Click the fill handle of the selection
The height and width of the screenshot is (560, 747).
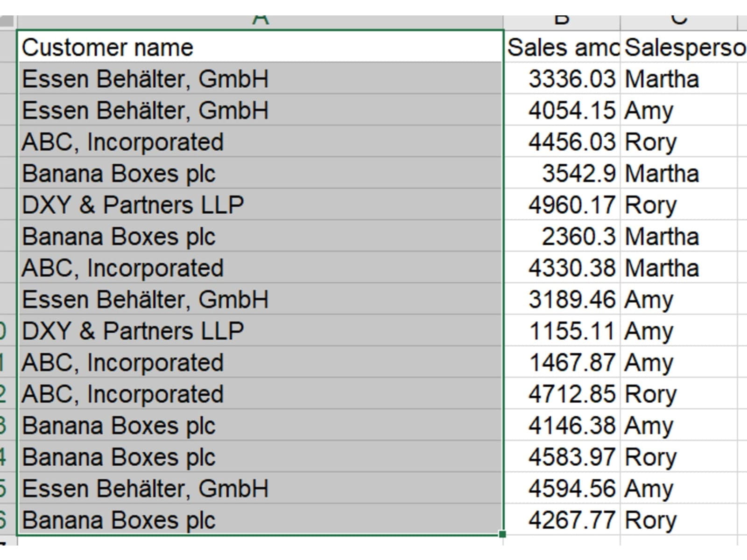(x=502, y=534)
